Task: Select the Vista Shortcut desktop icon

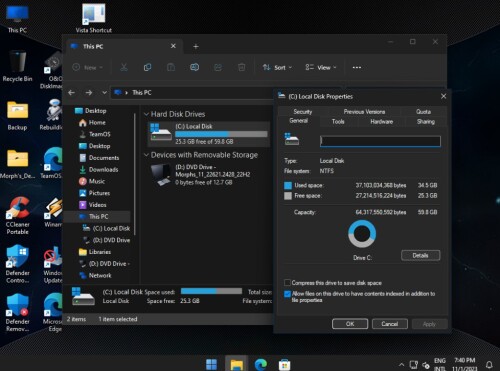Action: pos(94,18)
